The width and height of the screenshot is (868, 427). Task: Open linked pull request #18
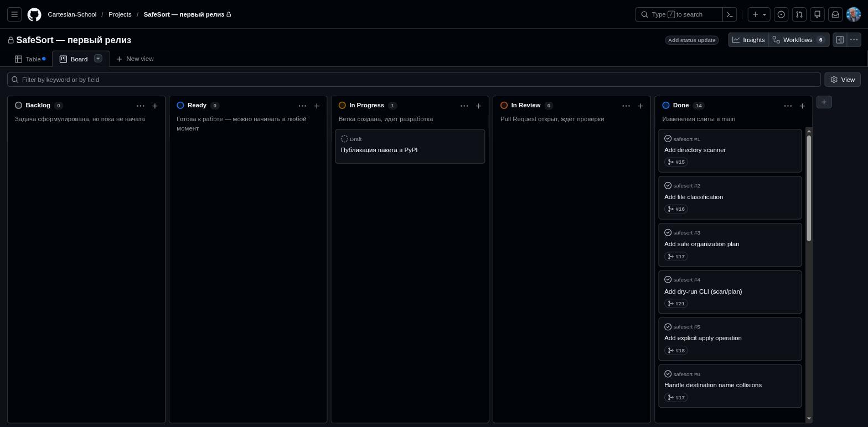[676, 351]
